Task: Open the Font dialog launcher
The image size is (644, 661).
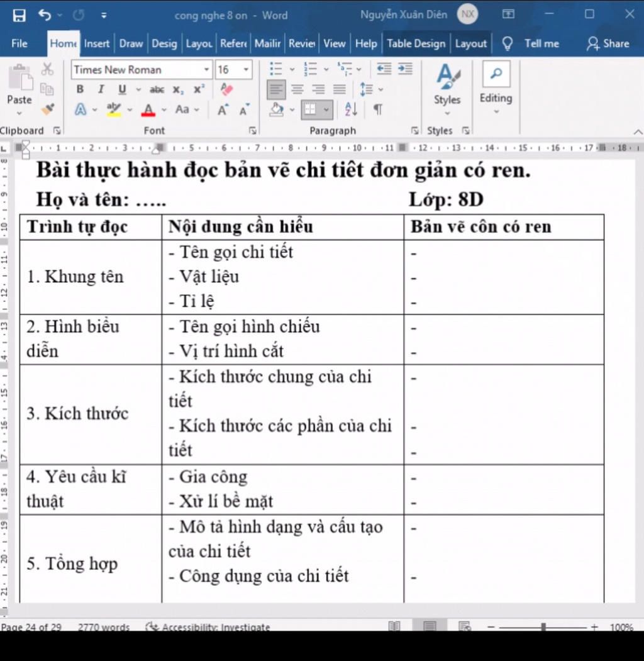Action: click(x=252, y=131)
